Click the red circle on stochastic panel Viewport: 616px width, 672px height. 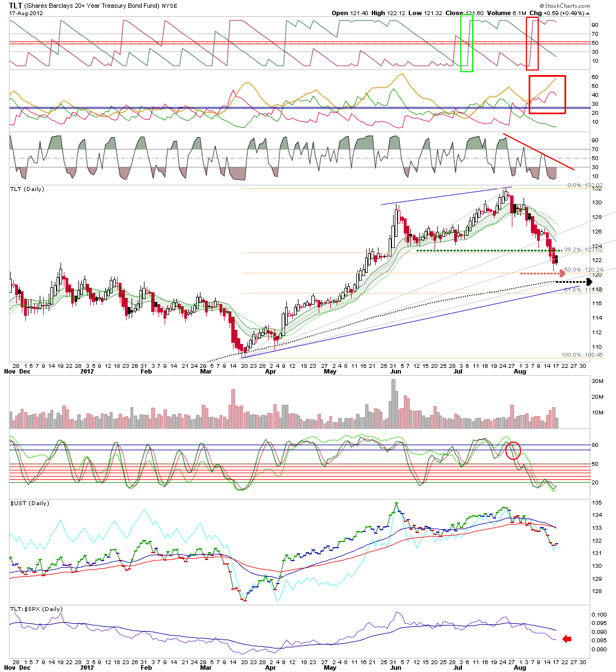(x=513, y=450)
